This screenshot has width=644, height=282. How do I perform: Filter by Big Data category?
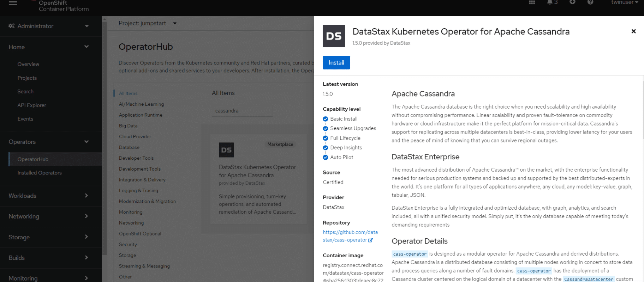click(128, 126)
